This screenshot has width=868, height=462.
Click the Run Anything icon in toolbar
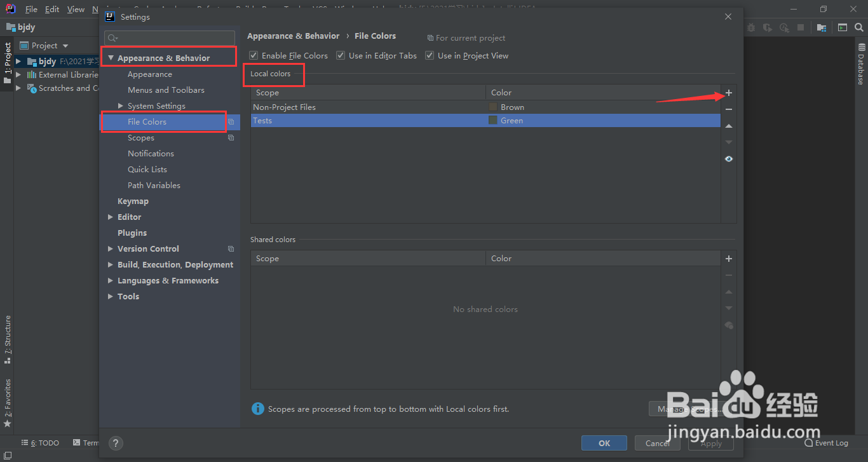842,27
